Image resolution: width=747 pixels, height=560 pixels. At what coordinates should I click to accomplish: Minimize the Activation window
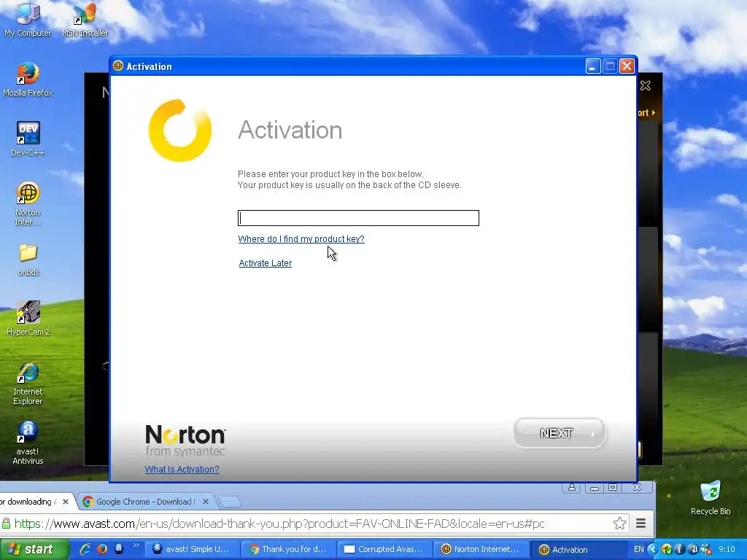tap(592, 66)
